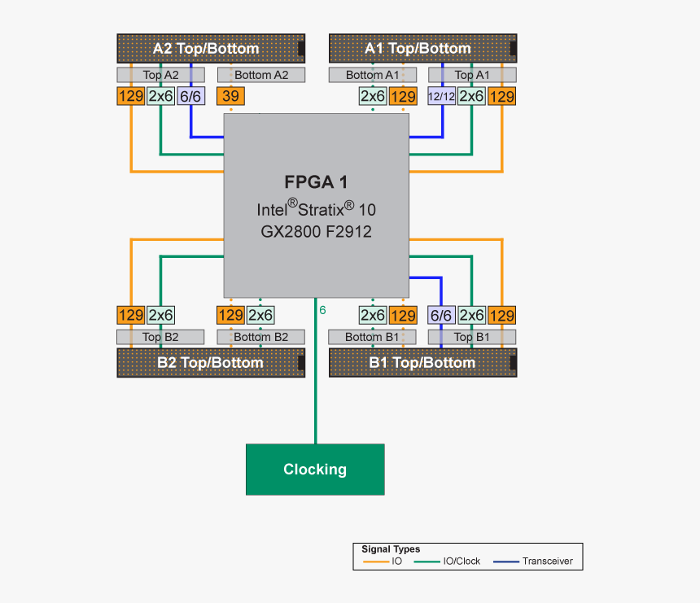The width and height of the screenshot is (700, 603).
Task: Click the Intel Stratix 10 text
Action: tap(316, 208)
